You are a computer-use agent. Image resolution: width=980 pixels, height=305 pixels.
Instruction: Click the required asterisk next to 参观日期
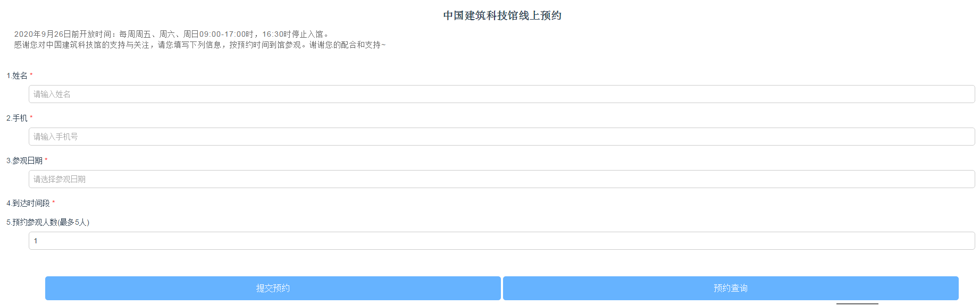click(x=46, y=160)
